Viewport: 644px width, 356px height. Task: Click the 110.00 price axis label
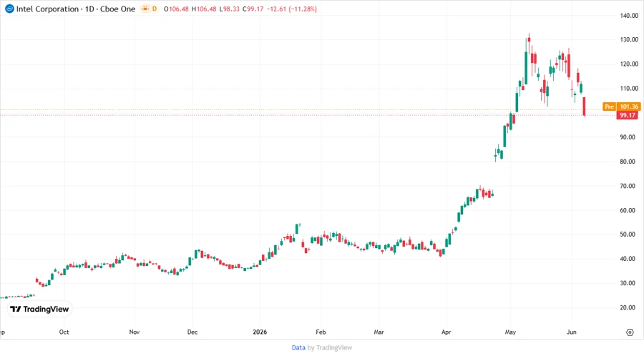click(629, 88)
